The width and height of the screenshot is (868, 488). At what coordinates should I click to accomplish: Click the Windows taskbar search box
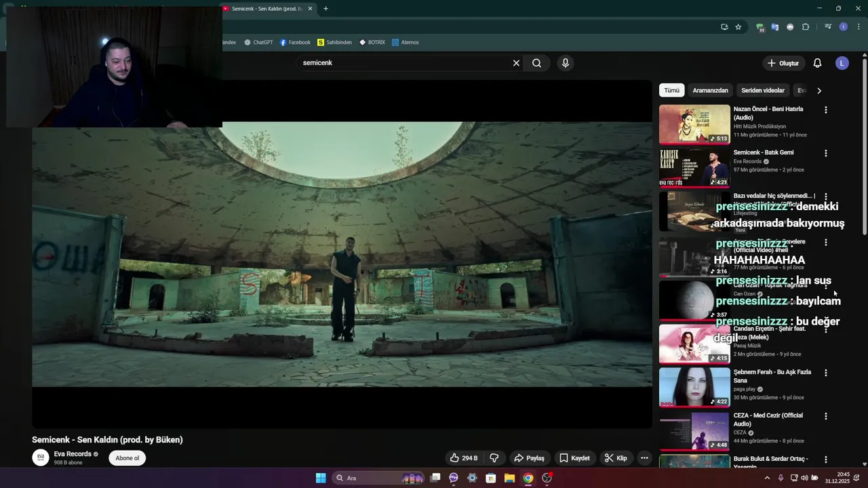pos(378,478)
